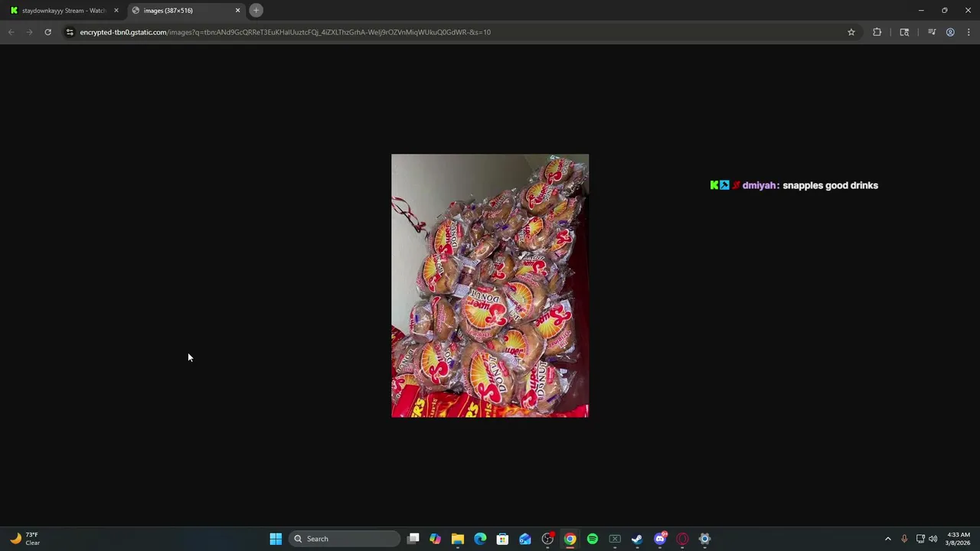Image resolution: width=980 pixels, height=551 pixels.
Task: Close the staydownkayyy Stream tab
Action: pyautogui.click(x=116, y=11)
